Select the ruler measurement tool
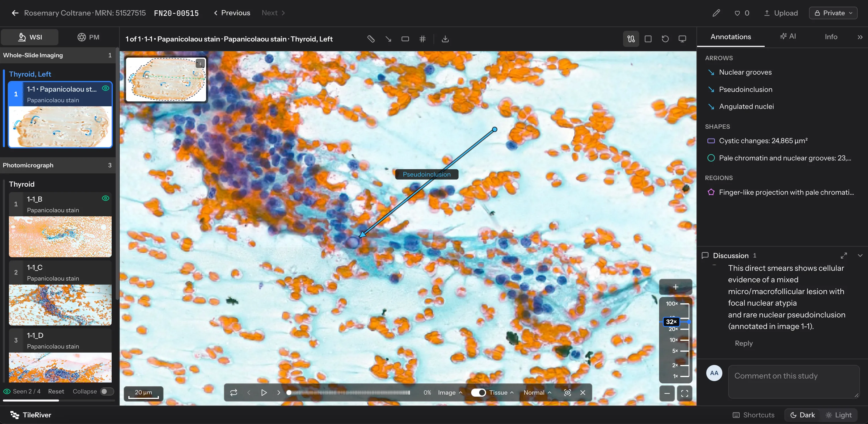Image resolution: width=868 pixels, height=424 pixels. tap(371, 39)
